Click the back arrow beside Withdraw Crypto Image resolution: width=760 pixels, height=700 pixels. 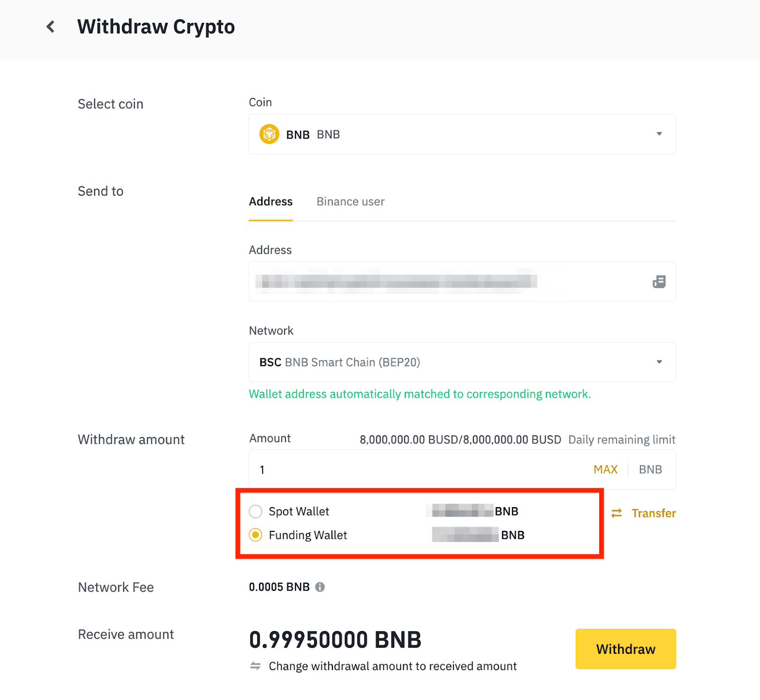click(50, 27)
